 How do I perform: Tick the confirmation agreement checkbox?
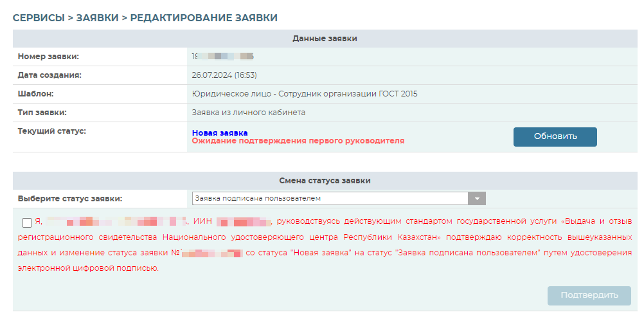coord(26,223)
